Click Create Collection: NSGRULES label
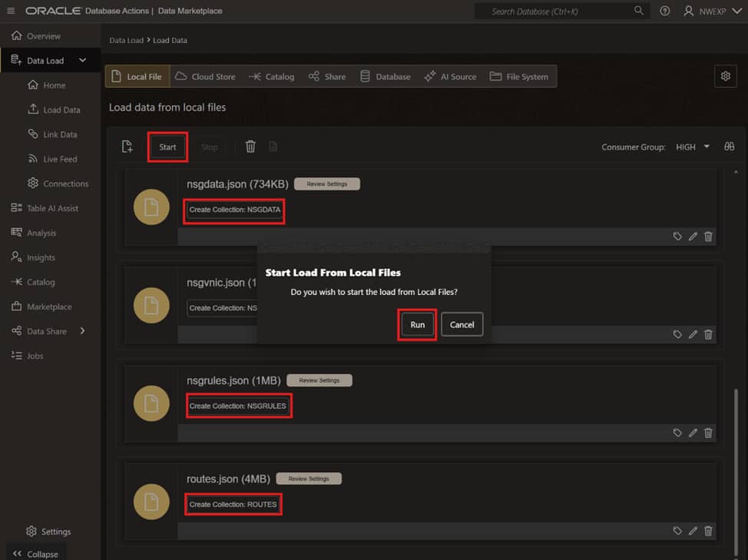 [237, 406]
